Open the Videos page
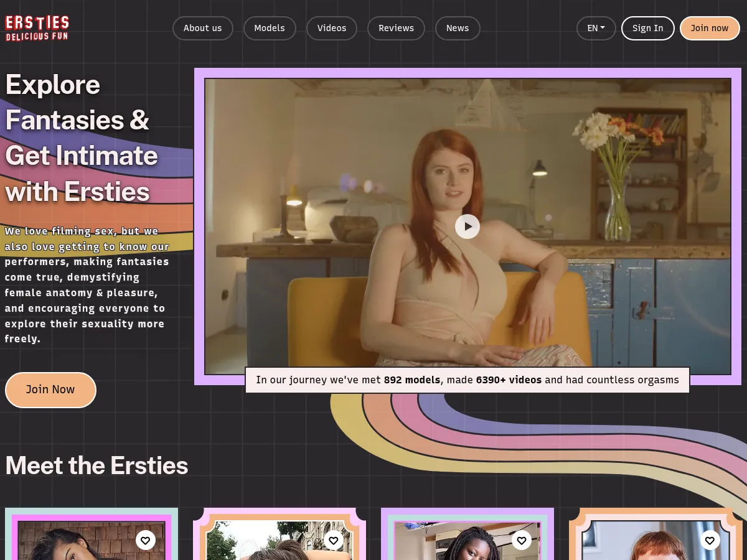This screenshot has width=747, height=560. click(332, 28)
